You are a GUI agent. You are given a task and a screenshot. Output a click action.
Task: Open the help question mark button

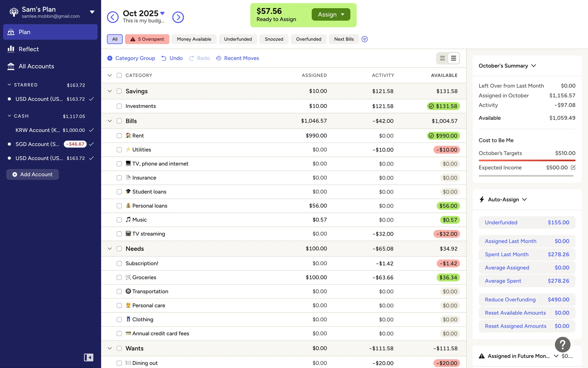point(562,345)
